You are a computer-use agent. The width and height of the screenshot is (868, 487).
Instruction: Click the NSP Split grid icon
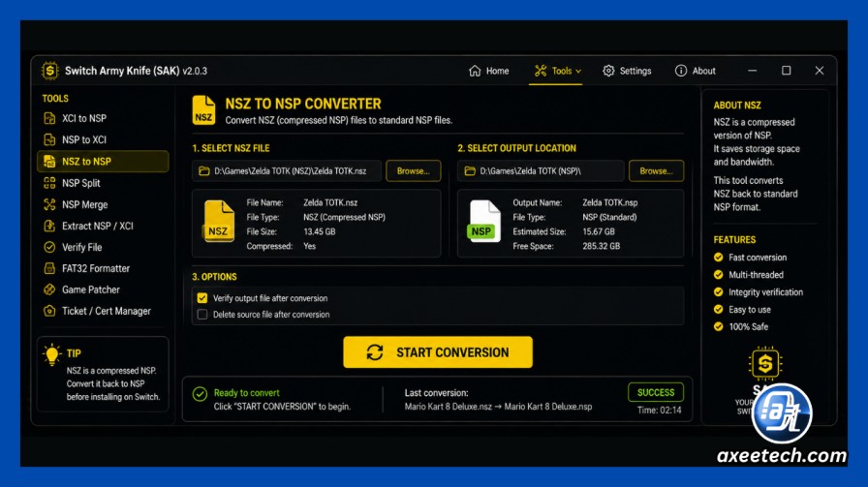(49, 183)
